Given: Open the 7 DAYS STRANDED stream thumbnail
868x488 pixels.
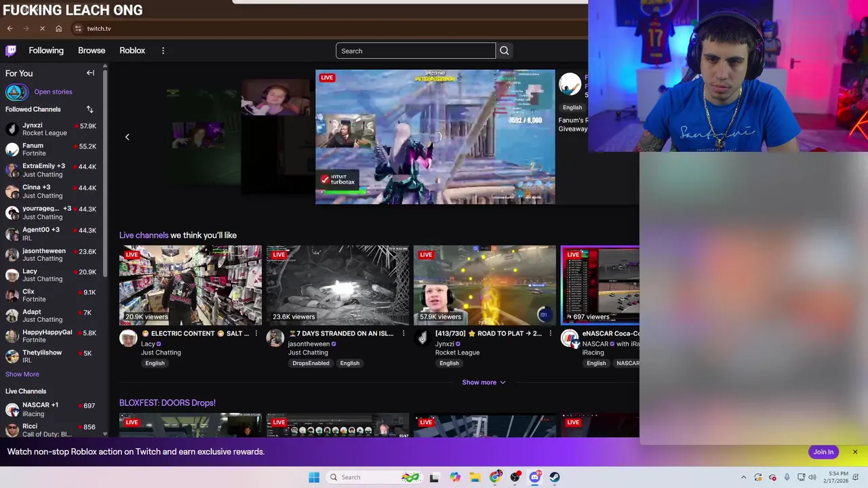Looking at the screenshot, I should coord(338,285).
